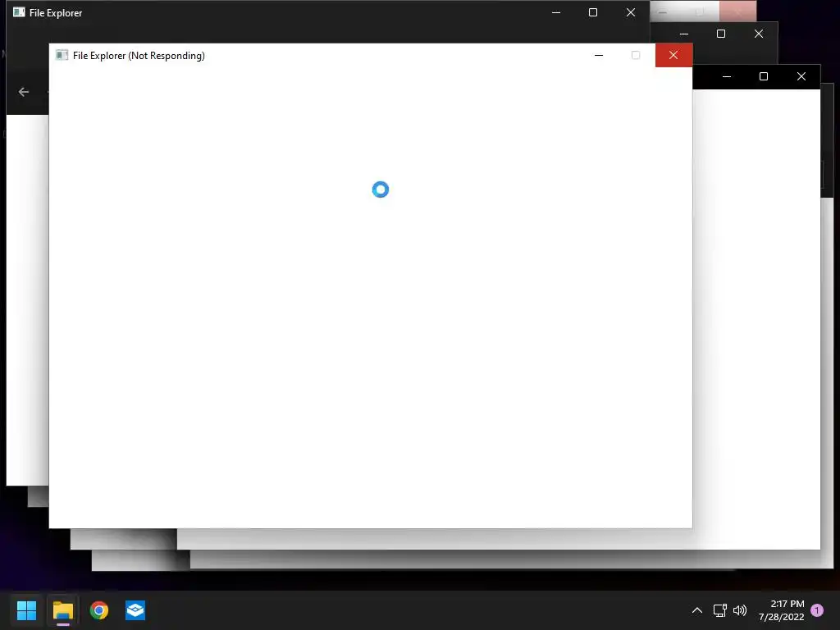Open File Explorer from the taskbar
Image resolution: width=840 pixels, height=630 pixels.
tap(62, 609)
